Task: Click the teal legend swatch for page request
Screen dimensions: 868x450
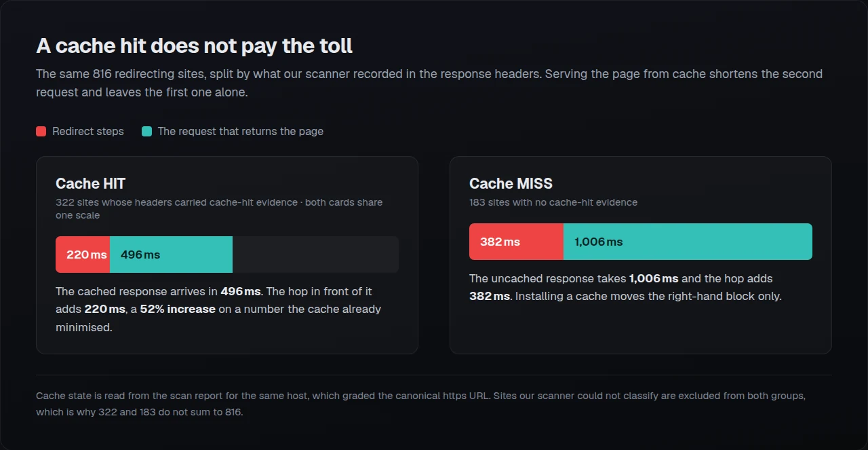Action: [146, 132]
